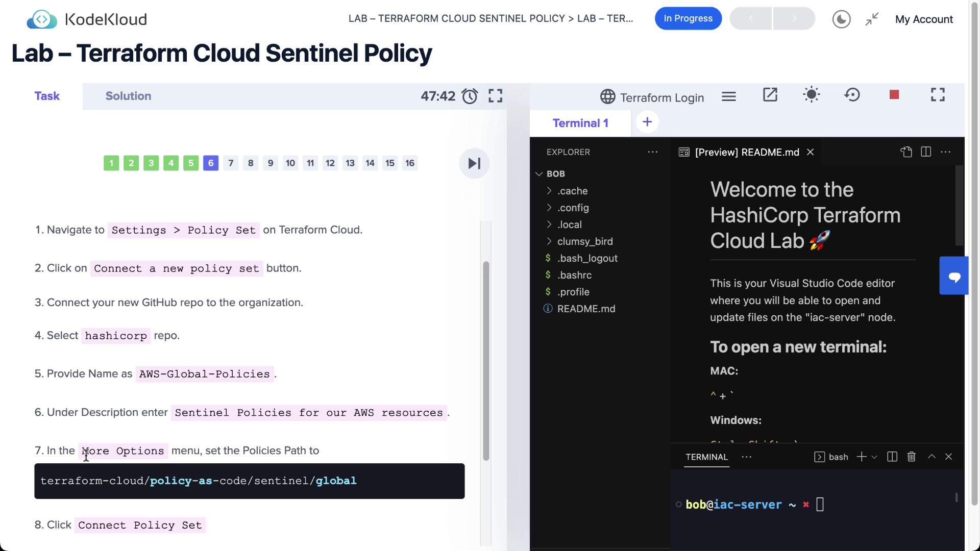Open the new terminal profile dropdown arrow
The height and width of the screenshot is (551, 980).
pos(874,457)
